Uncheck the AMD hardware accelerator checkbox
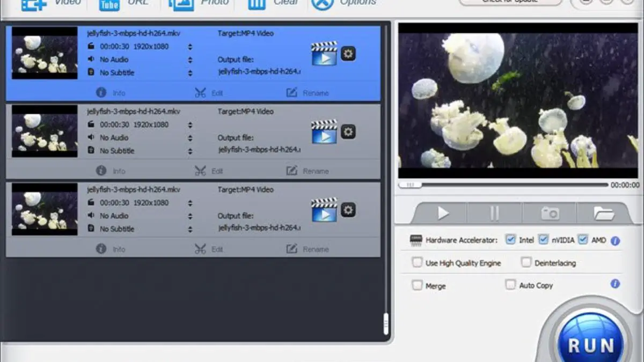644x362 pixels. point(583,239)
